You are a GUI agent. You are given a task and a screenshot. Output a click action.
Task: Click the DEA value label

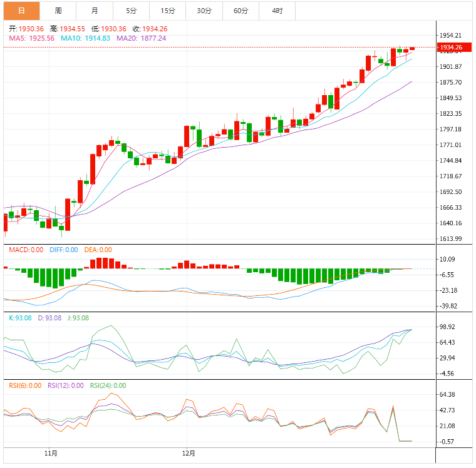100,250
